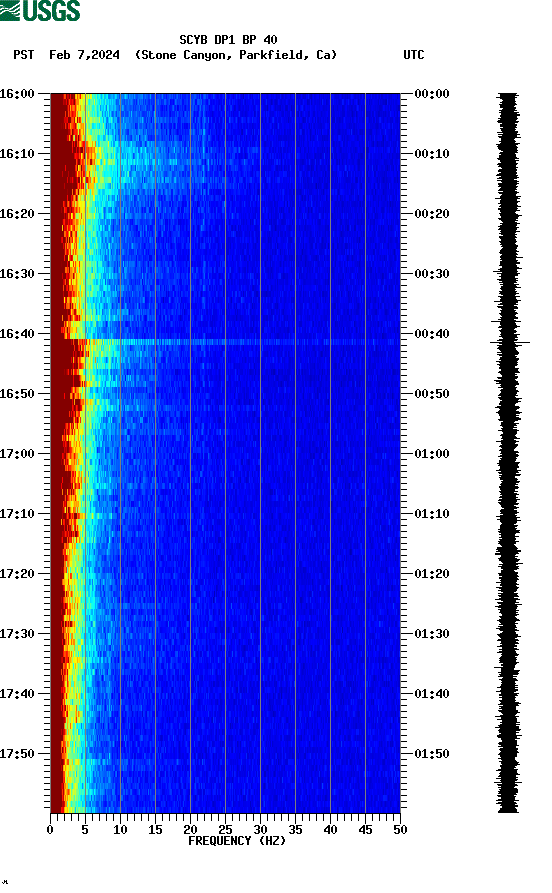Image resolution: width=552 pixels, height=893 pixels.
Task: Click the FREQUENCY (HZ) axis label
Action: (x=237, y=841)
